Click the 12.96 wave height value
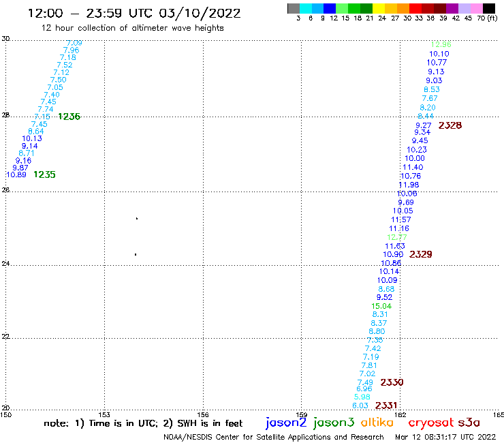The width and height of the screenshot is (504, 443). [441, 45]
